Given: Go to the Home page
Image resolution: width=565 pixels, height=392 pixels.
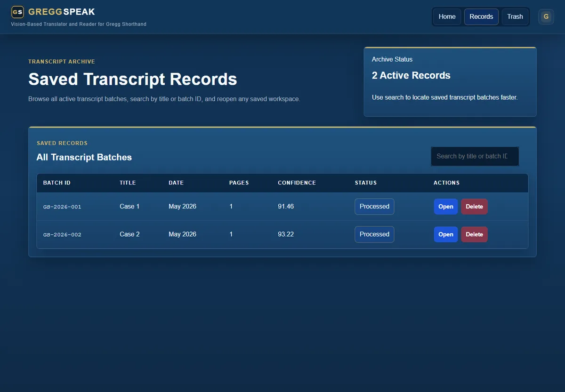Looking at the screenshot, I should coord(447,16).
